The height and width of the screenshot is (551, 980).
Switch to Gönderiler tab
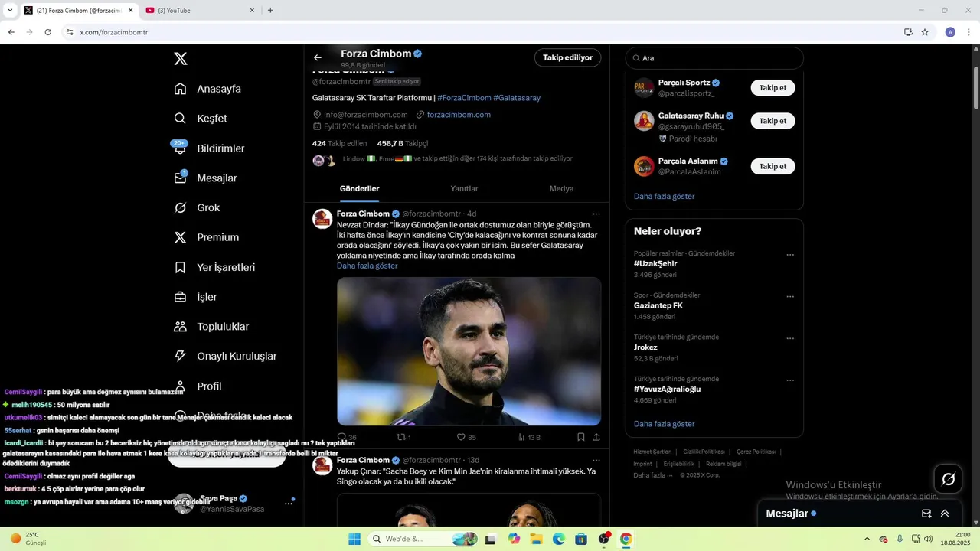[x=360, y=189]
